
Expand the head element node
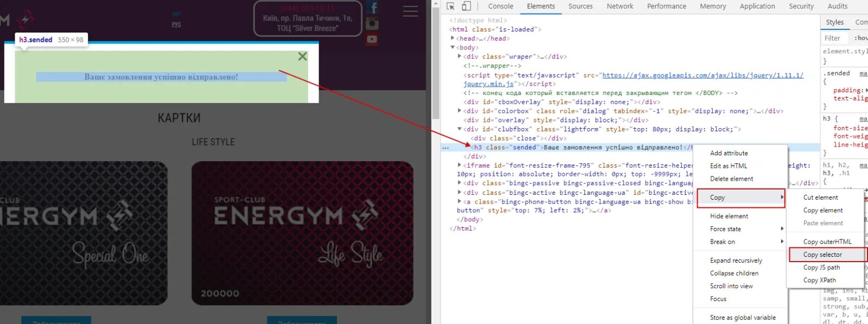[453, 38]
